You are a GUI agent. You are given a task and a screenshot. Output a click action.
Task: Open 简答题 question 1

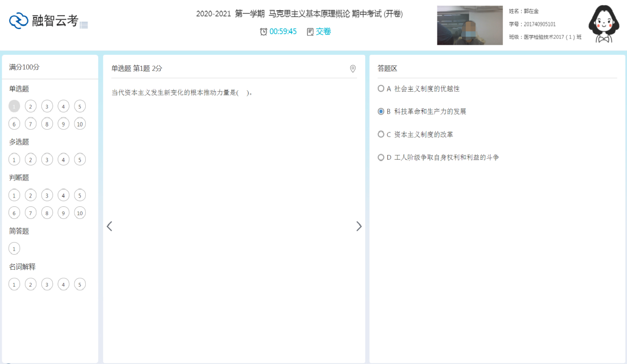coord(14,249)
